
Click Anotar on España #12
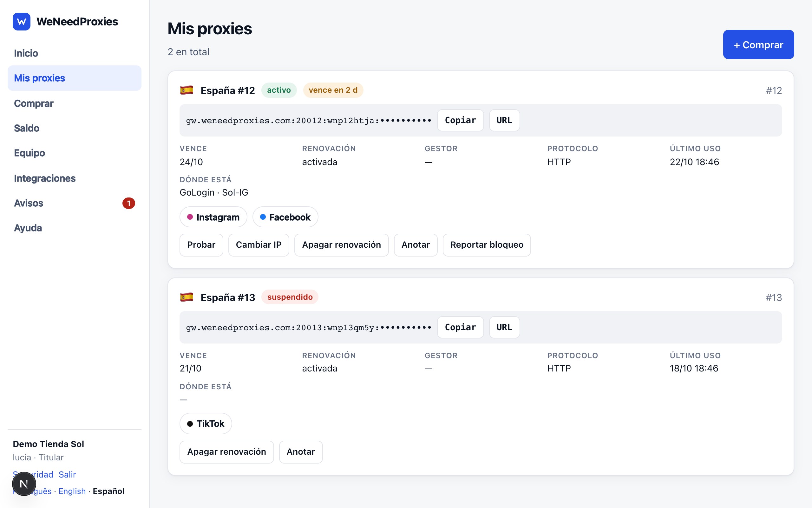(416, 245)
